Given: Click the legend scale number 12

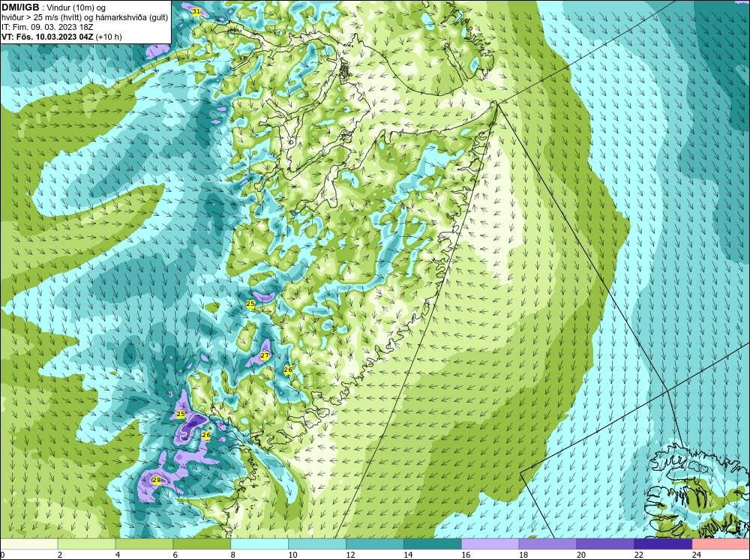Looking at the screenshot, I should coord(350,555).
